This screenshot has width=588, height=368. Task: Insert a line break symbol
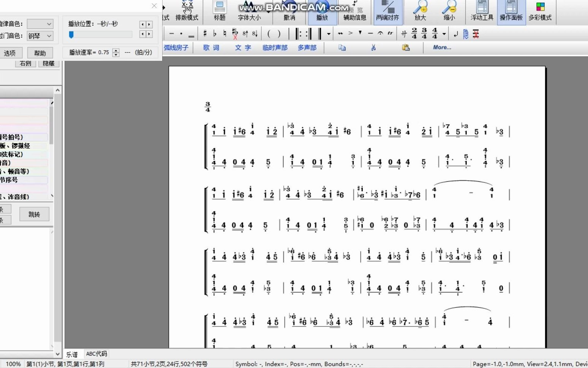pos(456,34)
